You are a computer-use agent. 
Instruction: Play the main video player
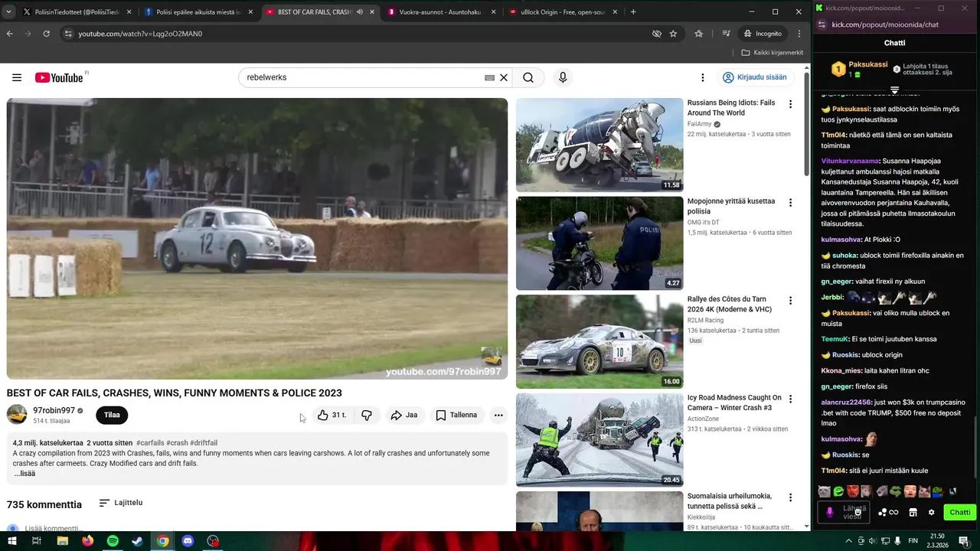pyautogui.click(x=257, y=239)
